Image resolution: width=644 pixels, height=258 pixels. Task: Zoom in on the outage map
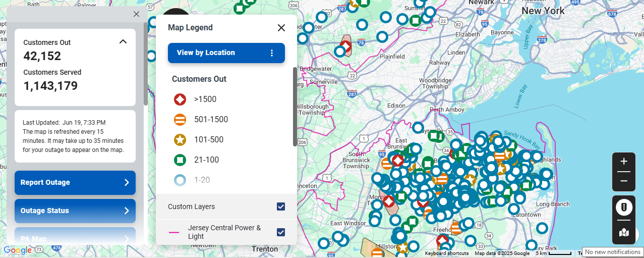pyautogui.click(x=624, y=162)
